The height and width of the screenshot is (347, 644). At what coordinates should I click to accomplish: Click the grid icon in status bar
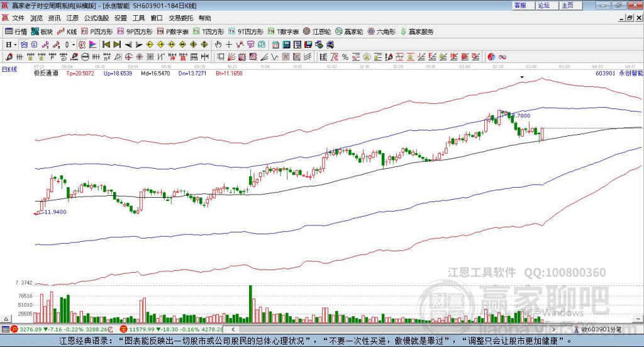tap(5, 329)
